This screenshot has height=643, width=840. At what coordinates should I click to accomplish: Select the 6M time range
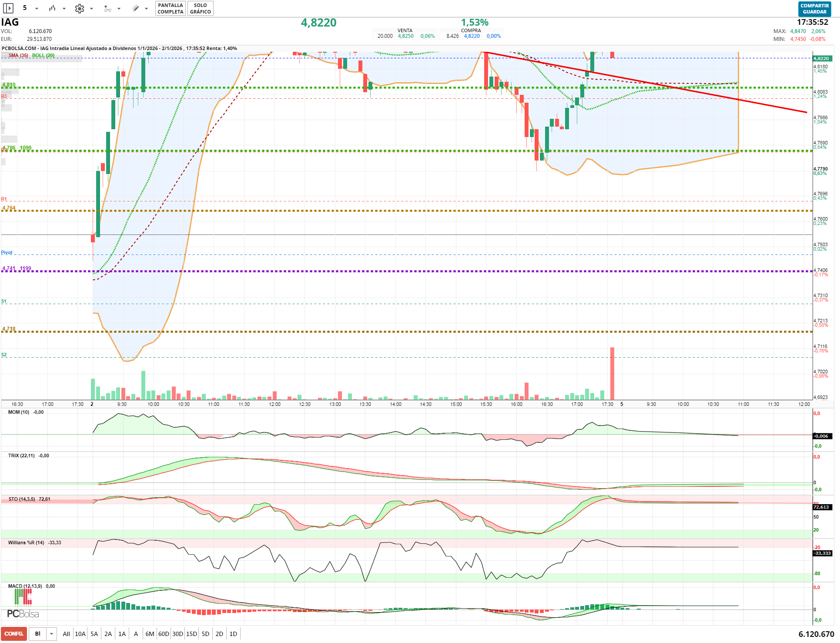tap(150, 634)
